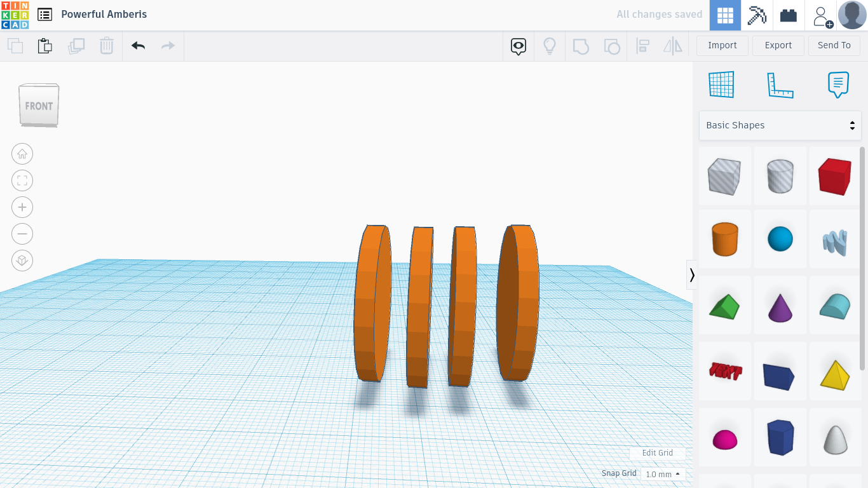Click the Export button
Screen dimensions: 868x488
[778, 46]
